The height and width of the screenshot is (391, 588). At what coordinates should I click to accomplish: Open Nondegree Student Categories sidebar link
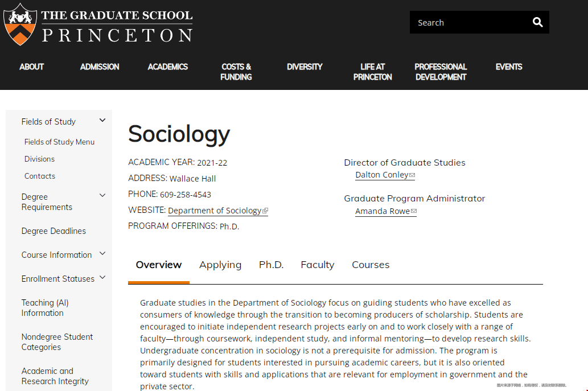[57, 342]
